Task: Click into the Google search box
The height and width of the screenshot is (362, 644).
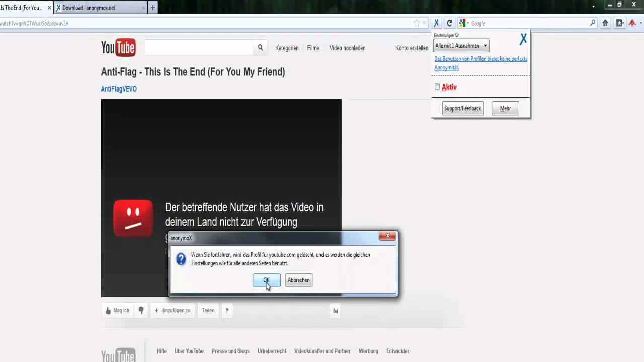Action: coord(528,23)
